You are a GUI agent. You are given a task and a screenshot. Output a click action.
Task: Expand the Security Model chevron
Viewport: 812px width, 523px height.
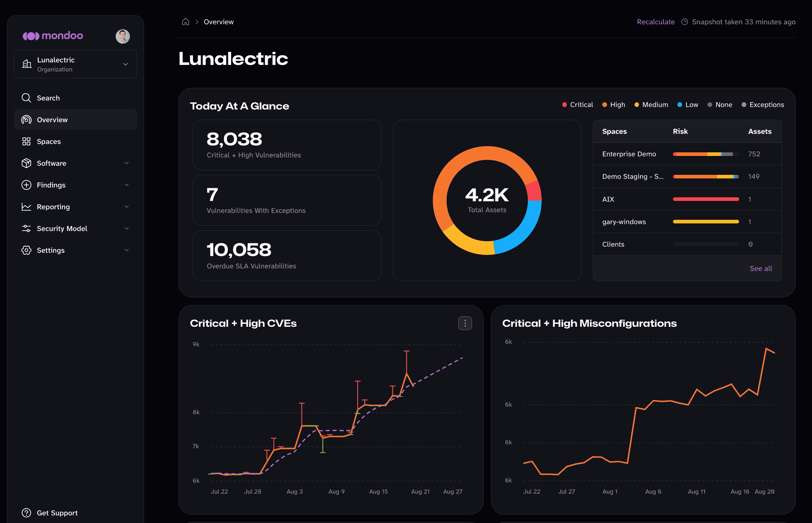click(x=127, y=228)
